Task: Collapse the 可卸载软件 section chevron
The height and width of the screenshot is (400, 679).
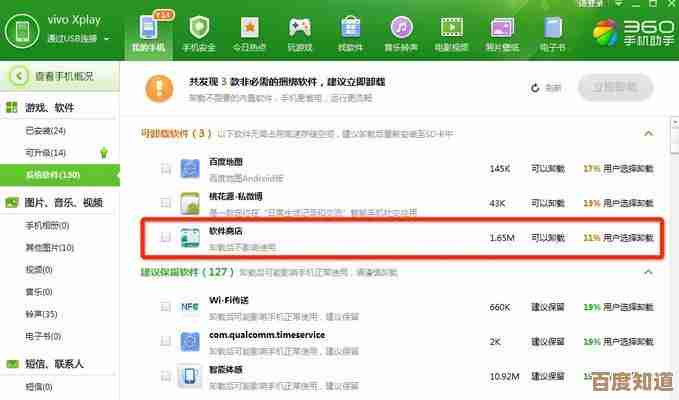Action: coord(649,133)
